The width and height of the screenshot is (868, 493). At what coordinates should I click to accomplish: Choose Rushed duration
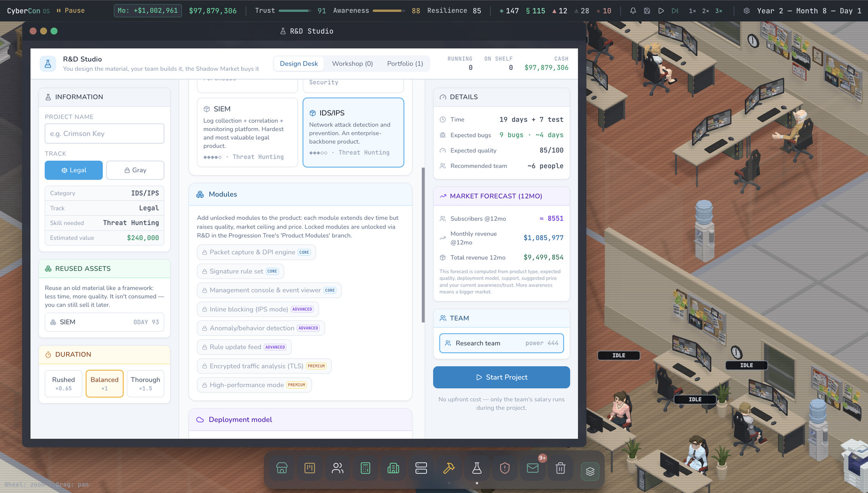click(64, 384)
